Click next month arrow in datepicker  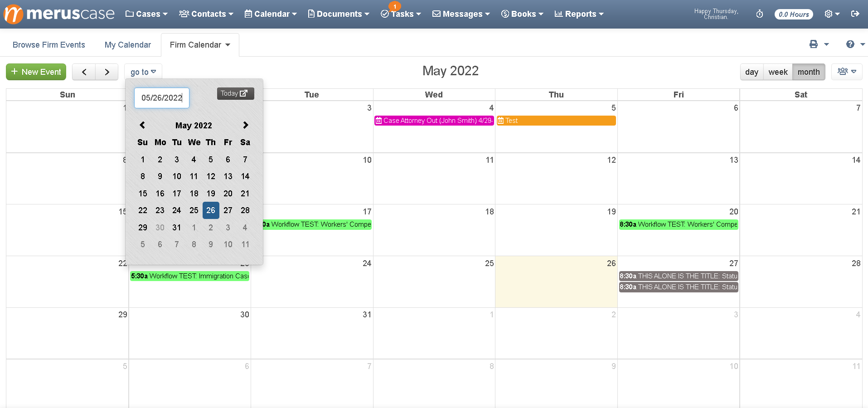245,125
